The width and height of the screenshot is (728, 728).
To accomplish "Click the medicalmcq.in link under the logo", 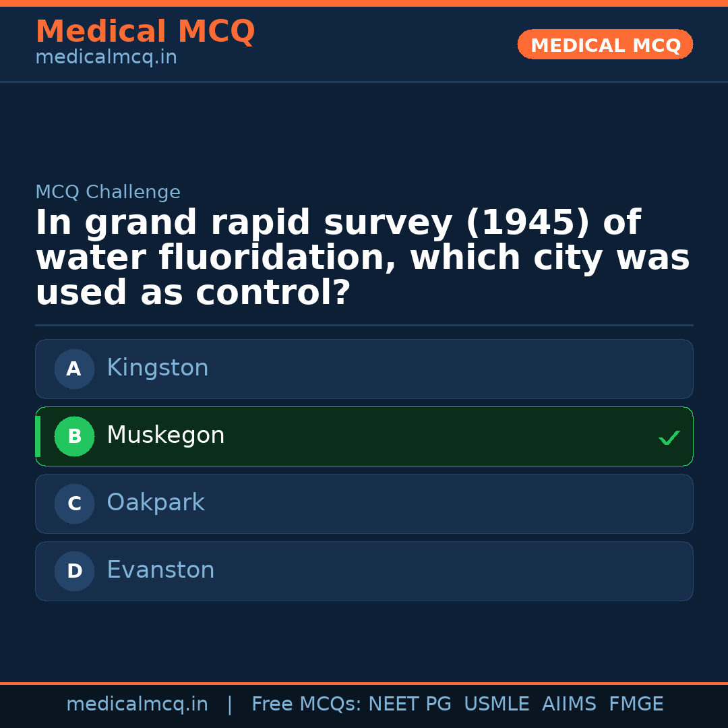I will pyautogui.click(x=106, y=57).
